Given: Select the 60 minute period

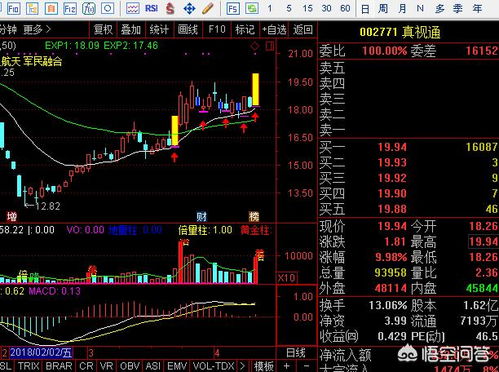Looking at the screenshot, I should point(345,8).
